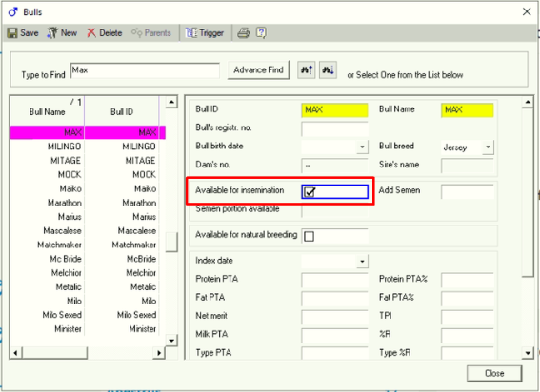The height and width of the screenshot is (392, 540).
Task: Select Matchmaker row in bull list
Action: (x=88, y=245)
